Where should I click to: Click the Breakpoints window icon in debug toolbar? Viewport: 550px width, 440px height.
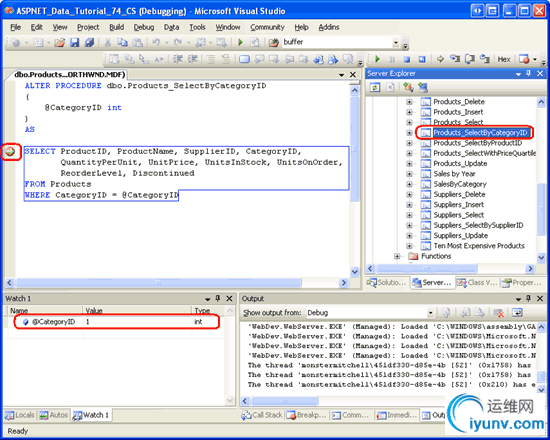pyautogui.click(x=524, y=59)
